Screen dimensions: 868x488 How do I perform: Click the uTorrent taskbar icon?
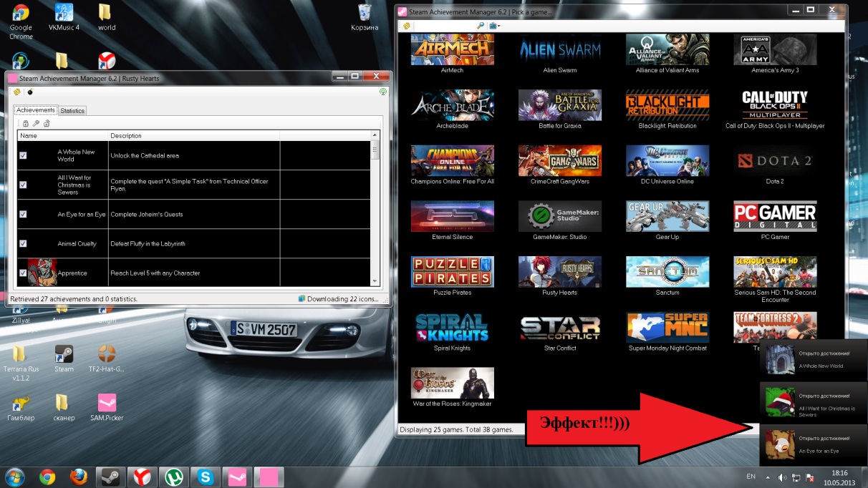[x=173, y=477]
